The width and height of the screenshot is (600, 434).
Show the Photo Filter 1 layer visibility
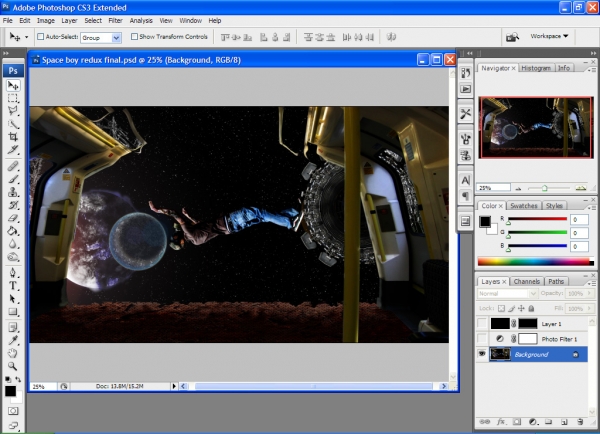tap(482, 339)
